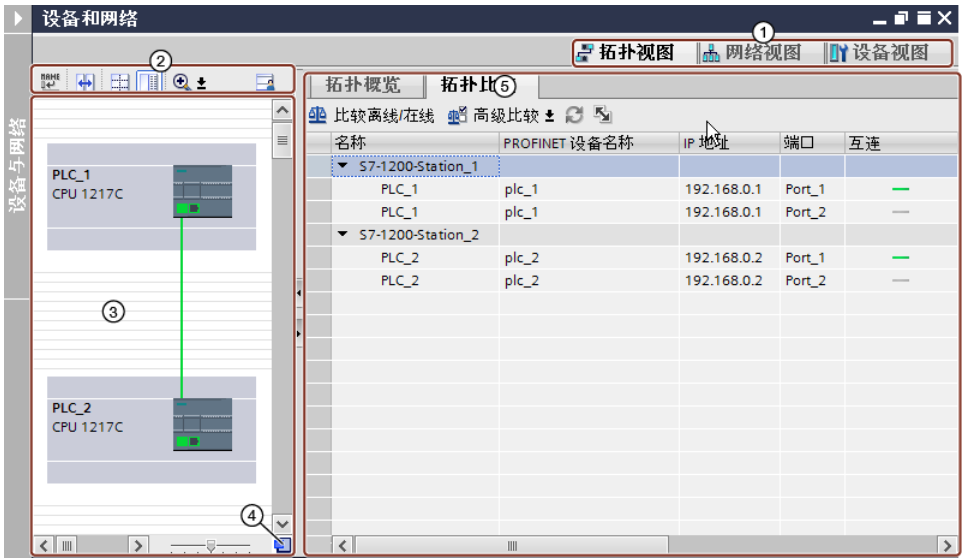Select the PLC_2 device label in graphic

(x=71, y=408)
